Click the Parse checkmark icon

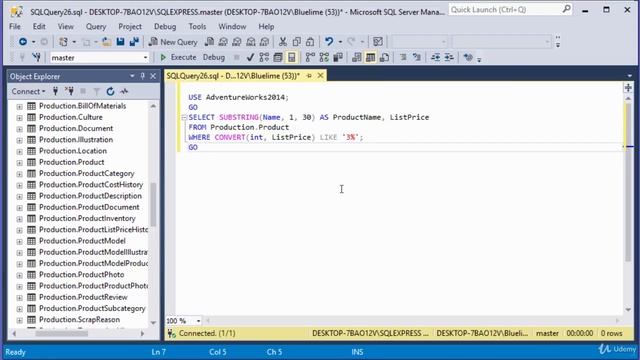(250, 58)
